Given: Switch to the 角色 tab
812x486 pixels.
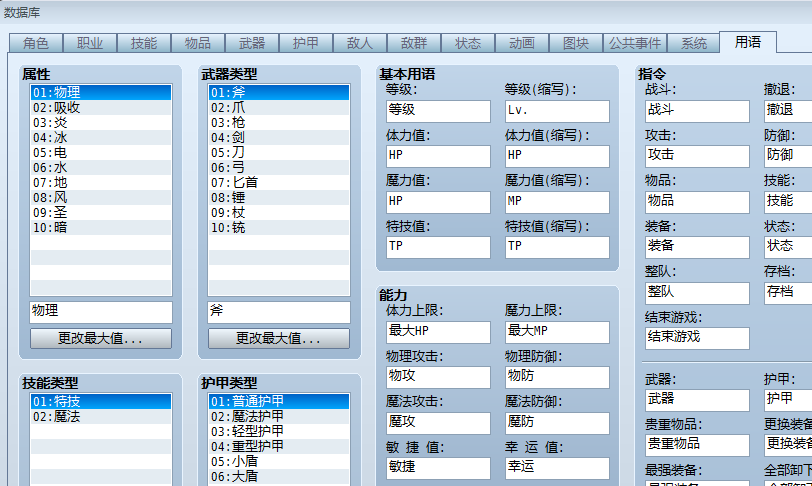Looking at the screenshot, I should (x=36, y=43).
